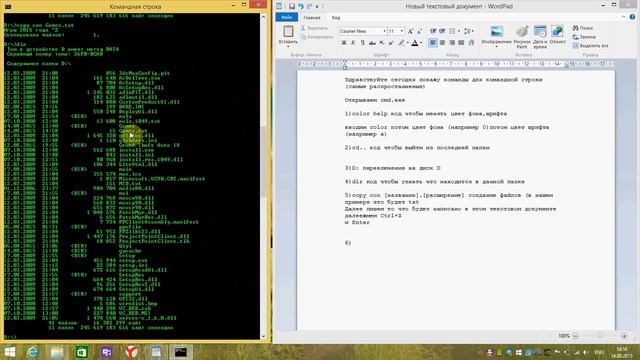This screenshot has height=360, width=640.
Task: Click the taskbar clock showing date
Action: (622, 352)
